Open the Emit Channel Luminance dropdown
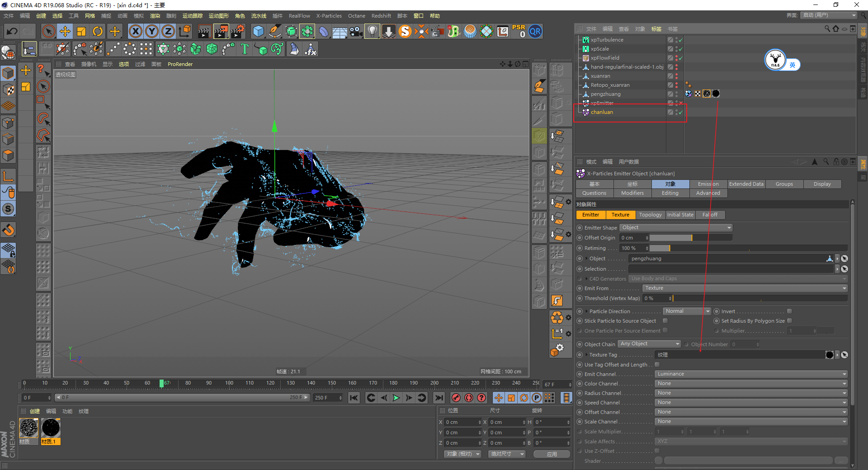The width and height of the screenshot is (868, 470). pyautogui.click(x=750, y=374)
